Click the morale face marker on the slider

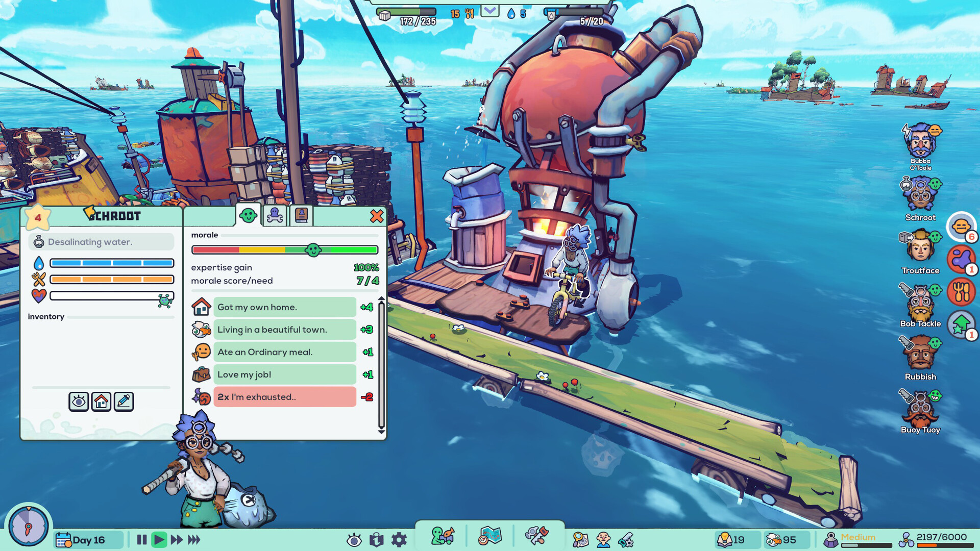(313, 250)
